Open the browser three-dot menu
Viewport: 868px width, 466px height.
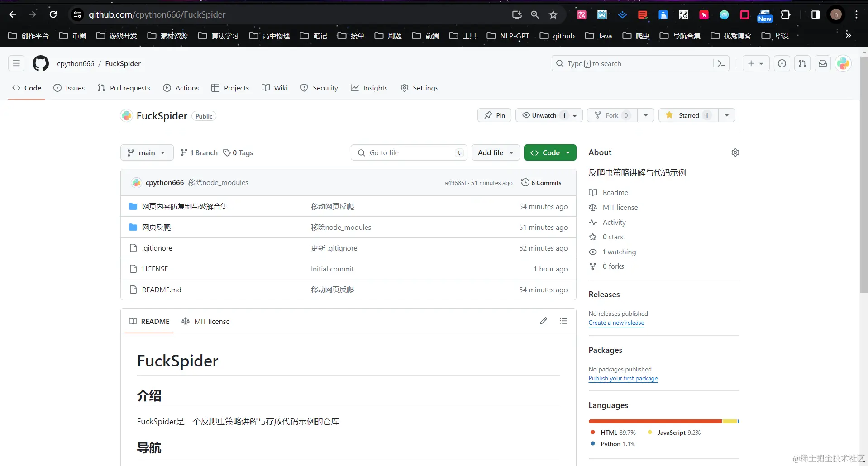coord(856,14)
